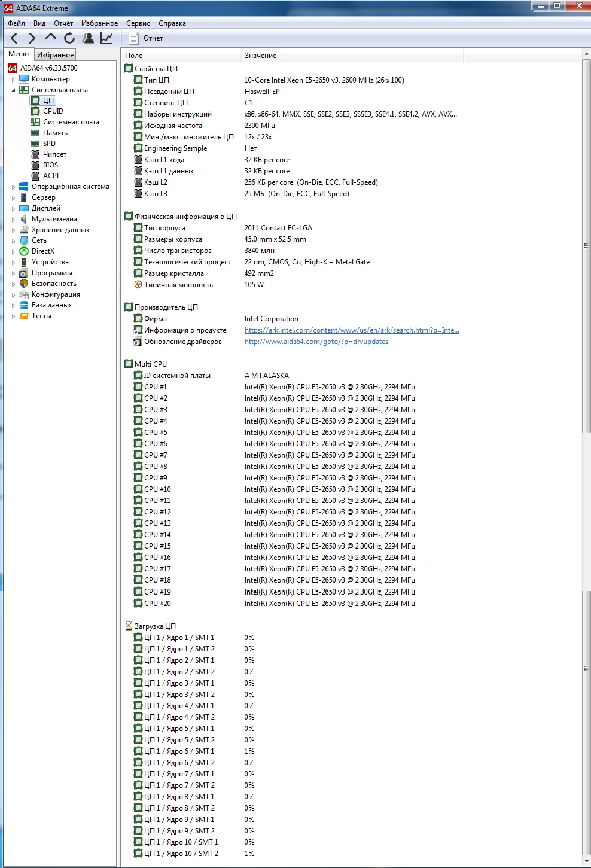This screenshot has width=591, height=868.
Task: Open the aida64.com driver updates link
Action: pyautogui.click(x=316, y=342)
